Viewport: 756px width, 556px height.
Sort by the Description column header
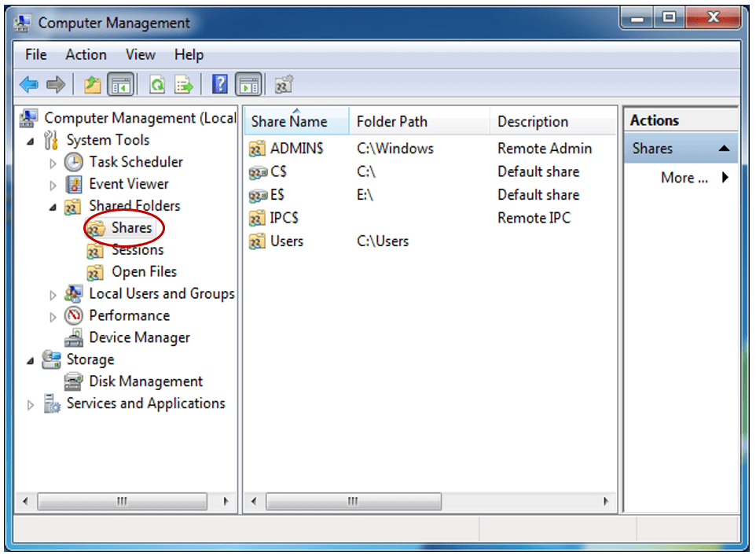coord(553,121)
